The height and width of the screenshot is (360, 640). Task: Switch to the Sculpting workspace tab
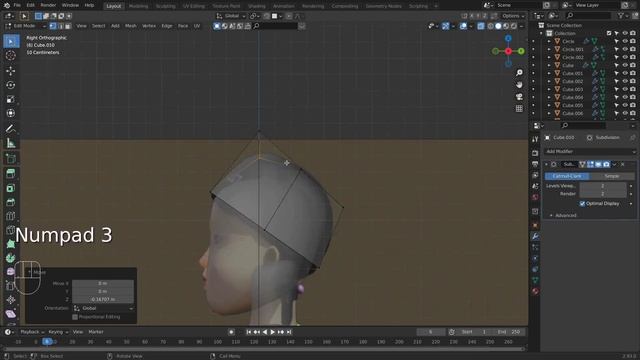[165, 6]
